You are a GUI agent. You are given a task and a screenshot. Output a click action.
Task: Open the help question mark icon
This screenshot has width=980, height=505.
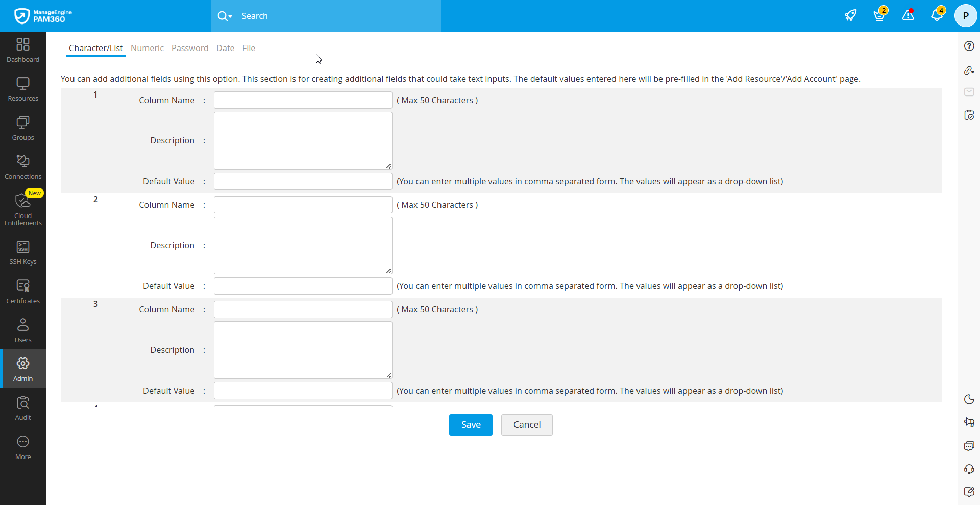click(x=969, y=46)
